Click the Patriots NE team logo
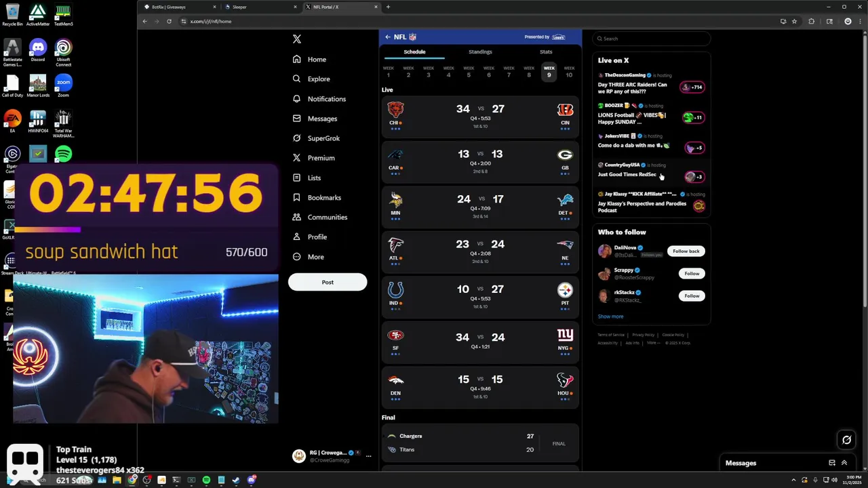The height and width of the screenshot is (488, 868). [x=565, y=245]
